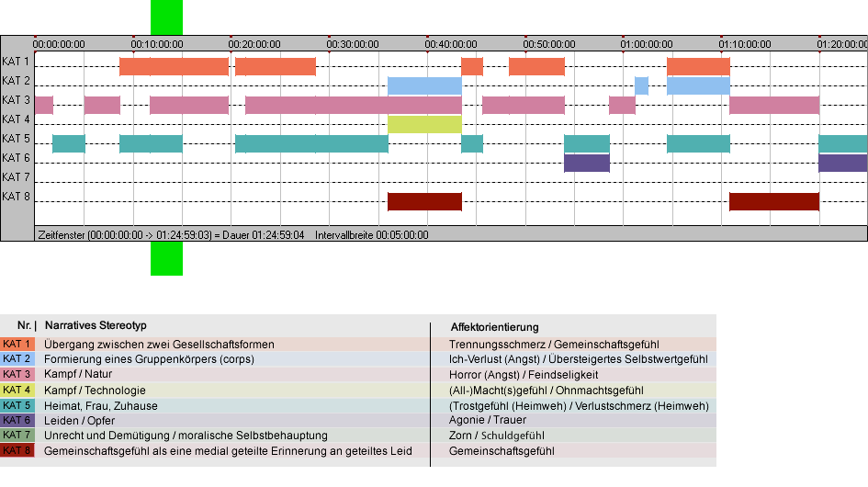Screen dimensions: 868x487
Task: Click 'Heimat, Frau, Zuhause' legend text
Action: point(101,405)
